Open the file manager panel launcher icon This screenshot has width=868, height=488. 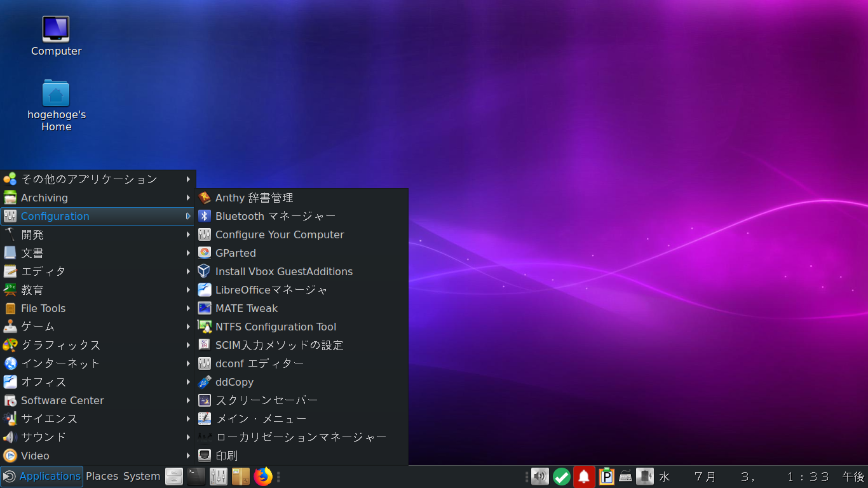pyautogui.click(x=174, y=477)
